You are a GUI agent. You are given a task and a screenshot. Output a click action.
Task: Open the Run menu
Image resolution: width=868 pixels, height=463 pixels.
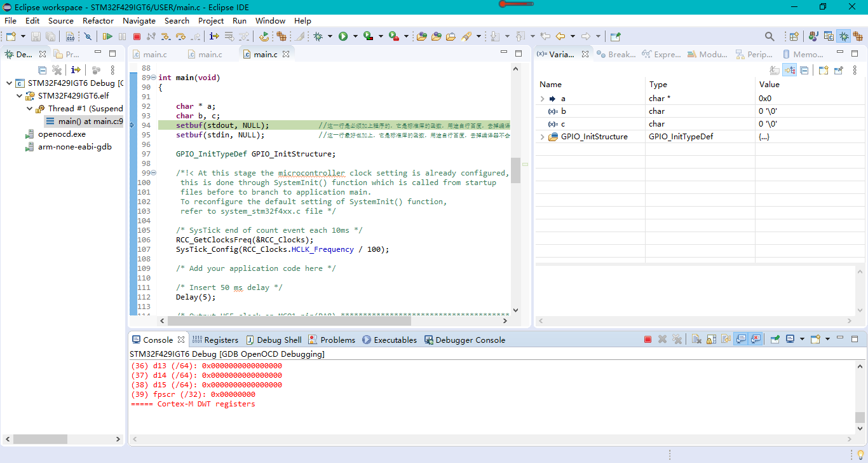tap(240, 20)
